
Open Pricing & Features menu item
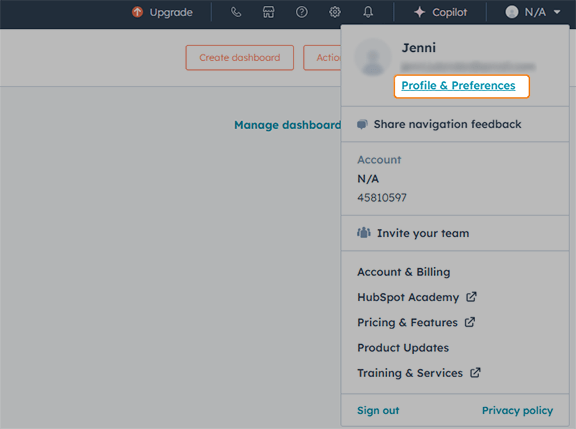(x=407, y=322)
